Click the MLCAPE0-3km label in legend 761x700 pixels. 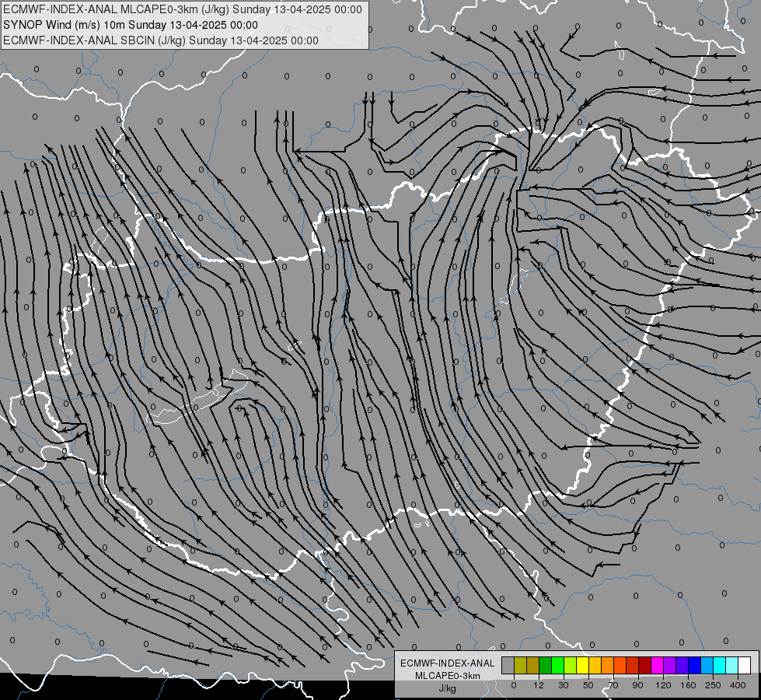click(x=448, y=676)
